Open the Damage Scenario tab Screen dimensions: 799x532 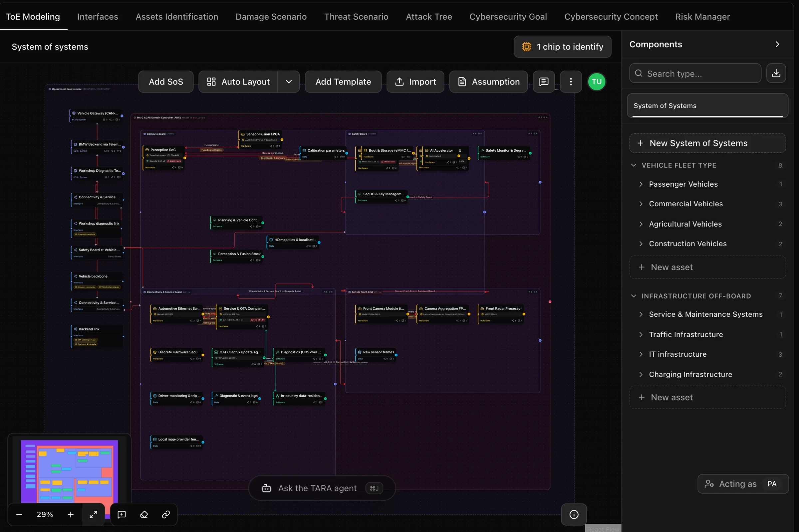(271, 17)
